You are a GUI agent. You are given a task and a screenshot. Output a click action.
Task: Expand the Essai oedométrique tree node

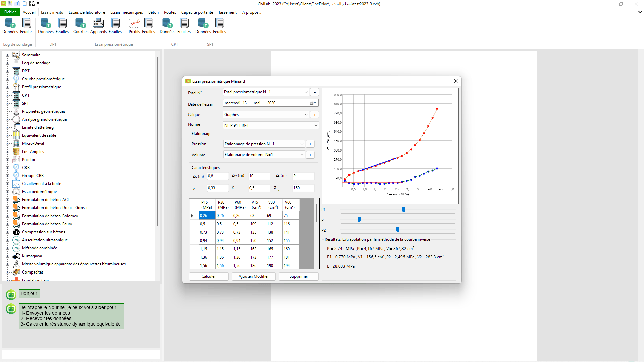[7, 192]
